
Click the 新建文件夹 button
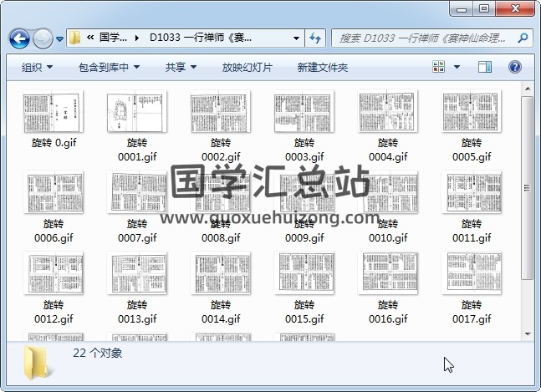click(322, 67)
